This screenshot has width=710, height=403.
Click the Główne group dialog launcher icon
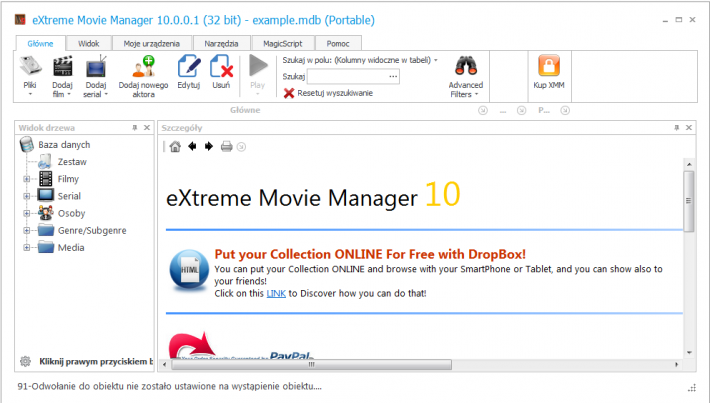(483, 110)
